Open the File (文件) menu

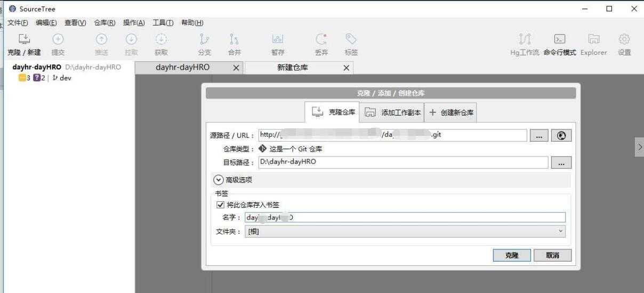[18, 22]
